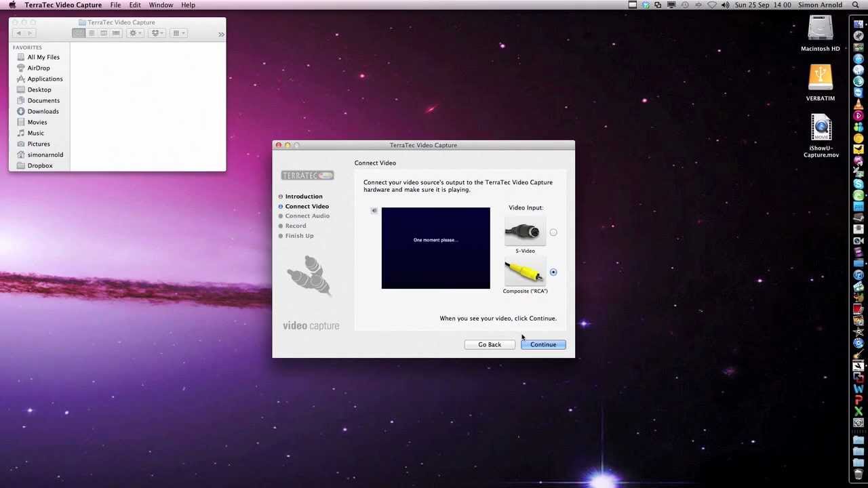Open the Edit menu

(x=135, y=5)
